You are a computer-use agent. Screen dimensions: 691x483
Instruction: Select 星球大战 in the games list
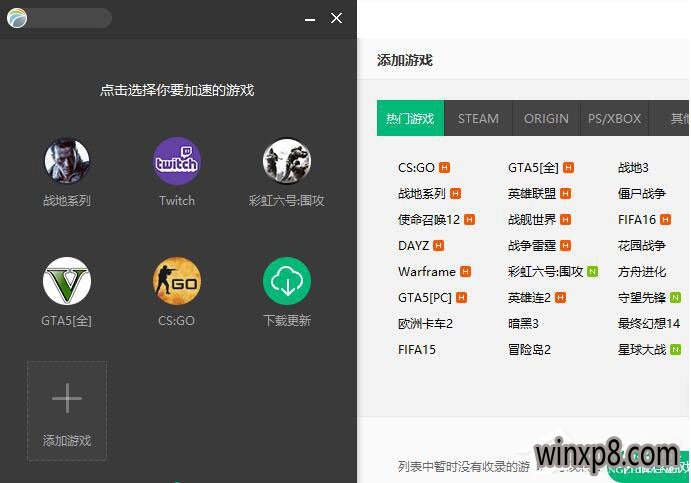click(642, 349)
